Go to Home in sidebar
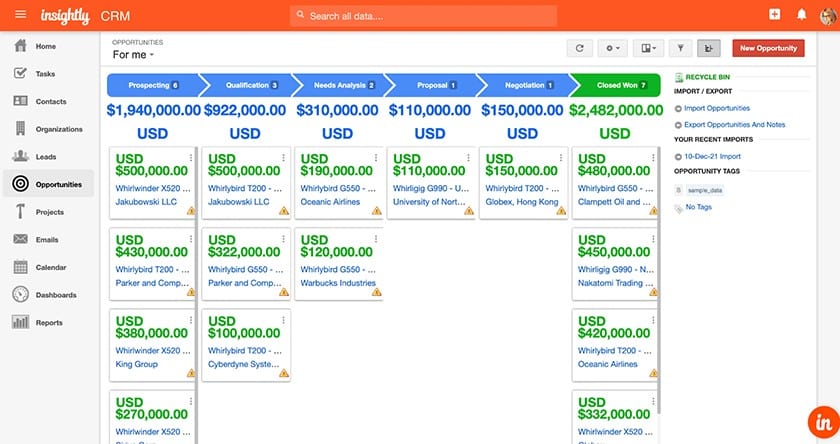Viewport: 840px width, 444px height. click(46, 47)
